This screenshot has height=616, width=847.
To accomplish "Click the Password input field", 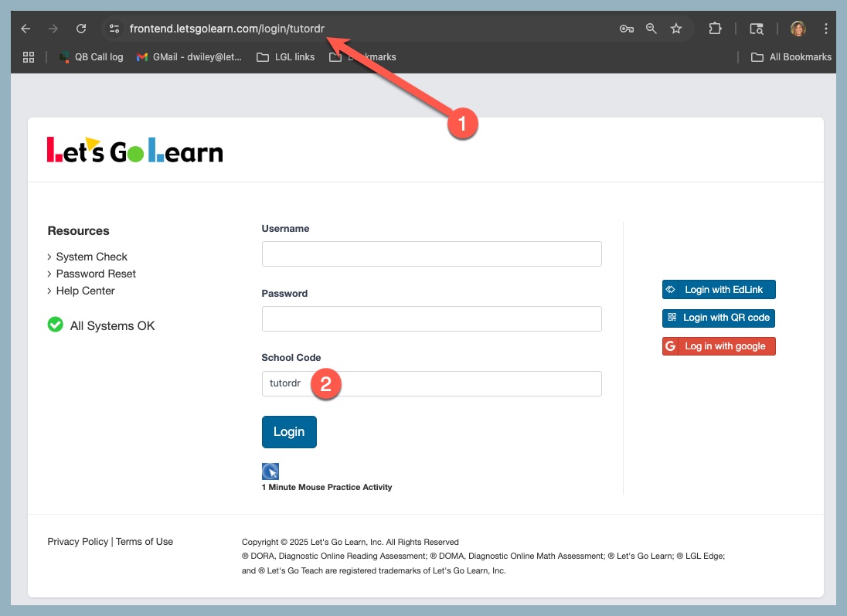I will (431, 318).
